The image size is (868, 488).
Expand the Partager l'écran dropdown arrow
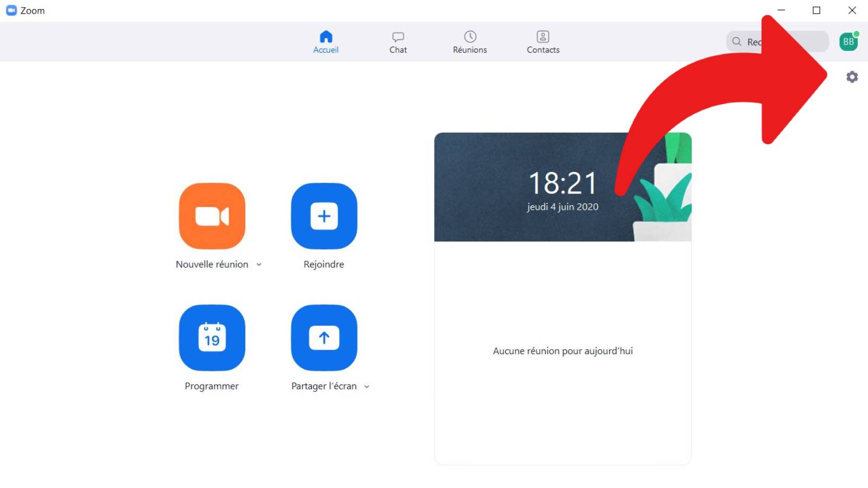point(367,387)
